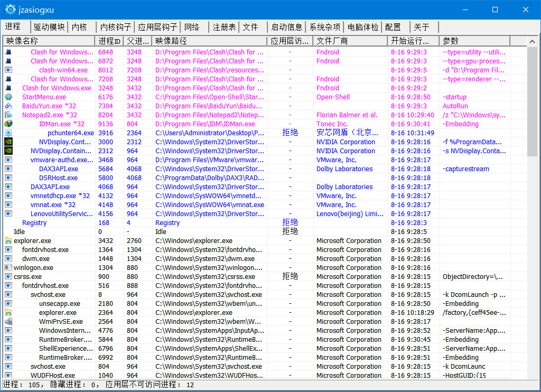The image size is (541, 392).
Task: Switch to the 应用层钩子 tab
Action: click(157, 27)
